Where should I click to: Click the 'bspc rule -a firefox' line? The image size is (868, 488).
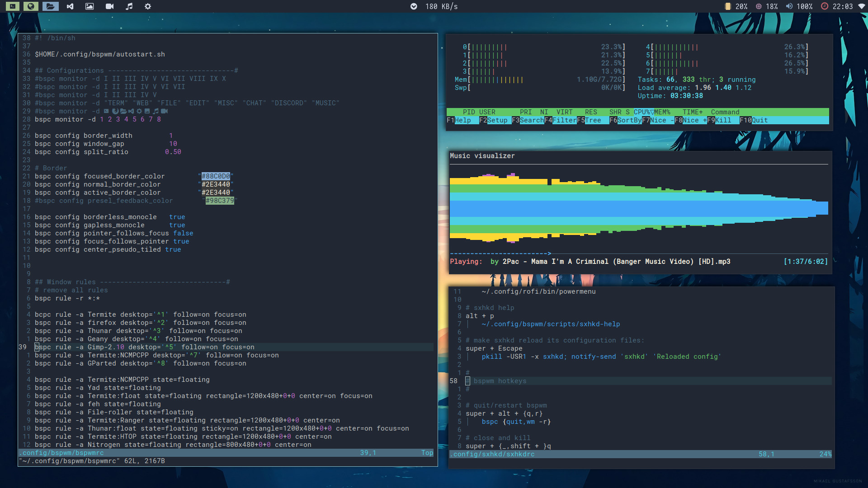point(141,323)
